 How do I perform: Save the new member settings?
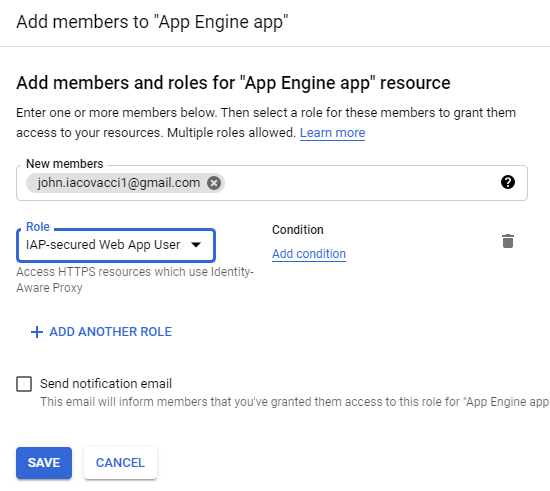44,463
